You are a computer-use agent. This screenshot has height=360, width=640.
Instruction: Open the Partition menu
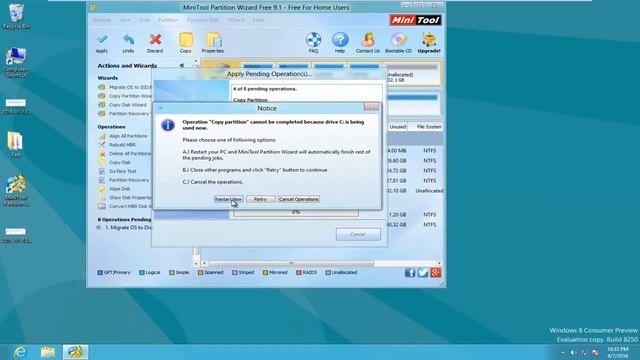click(168, 20)
